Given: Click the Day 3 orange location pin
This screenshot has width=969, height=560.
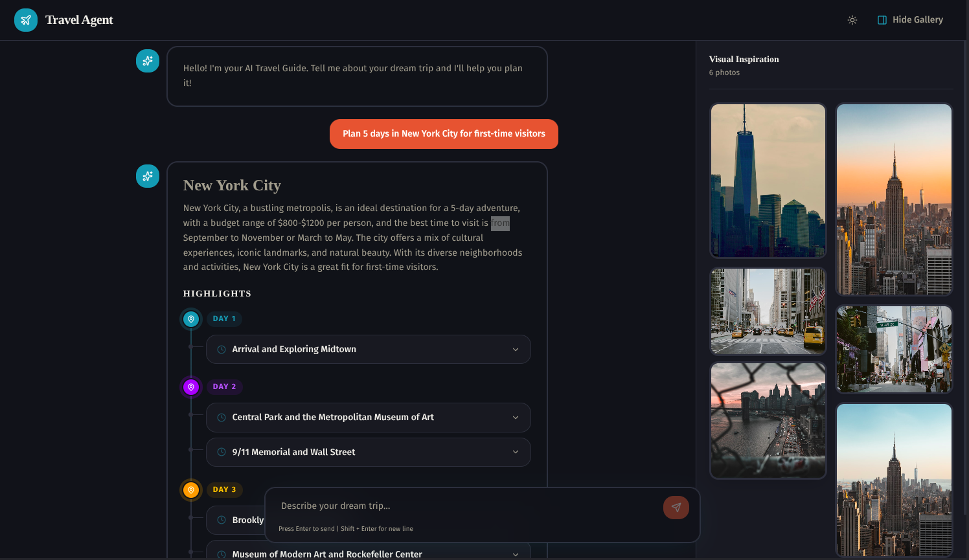Looking at the screenshot, I should [x=191, y=490].
